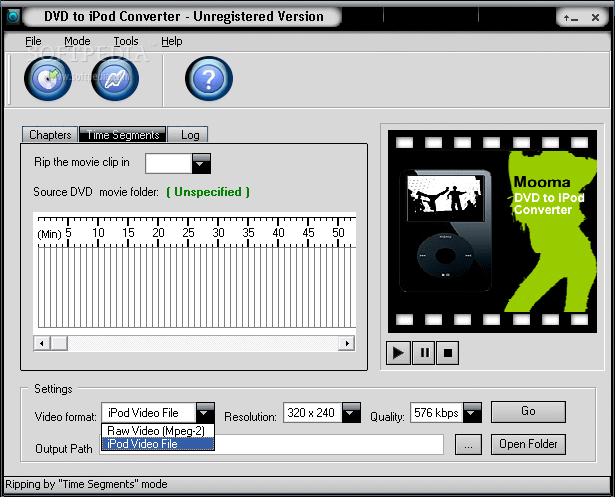Image resolution: width=615 pixels, height=497 pixels.
Task: Play the preview video
Action: 398,353
